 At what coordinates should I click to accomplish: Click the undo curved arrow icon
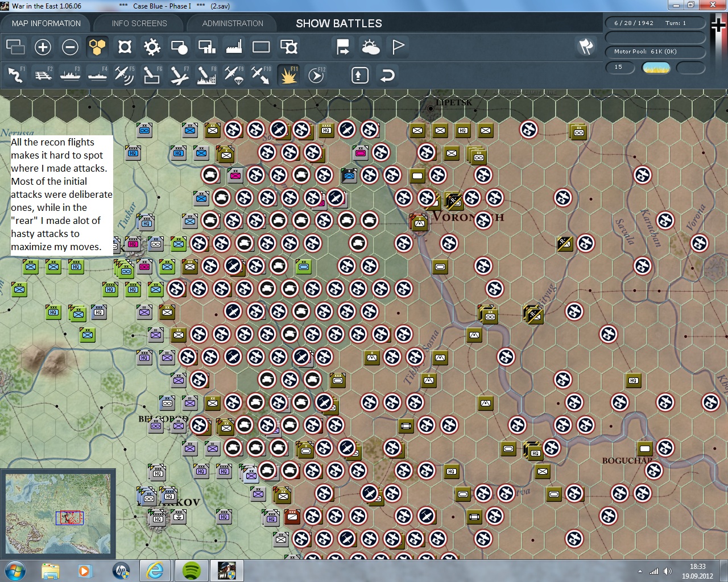tap(387, 75)
